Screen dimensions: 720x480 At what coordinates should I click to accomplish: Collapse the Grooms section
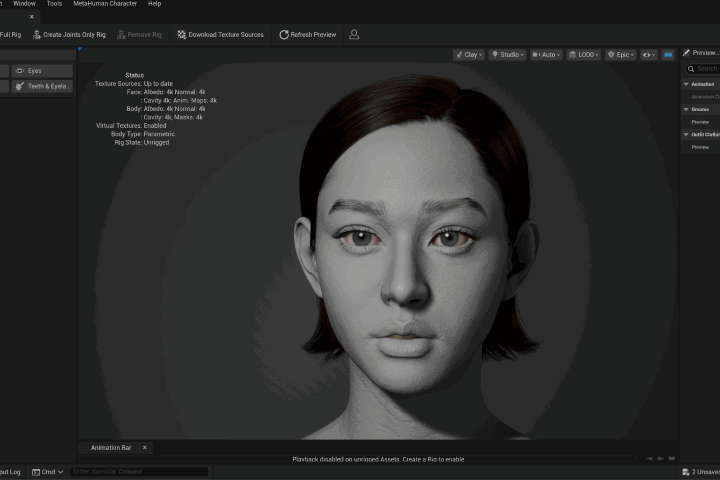tap(686, 109)
